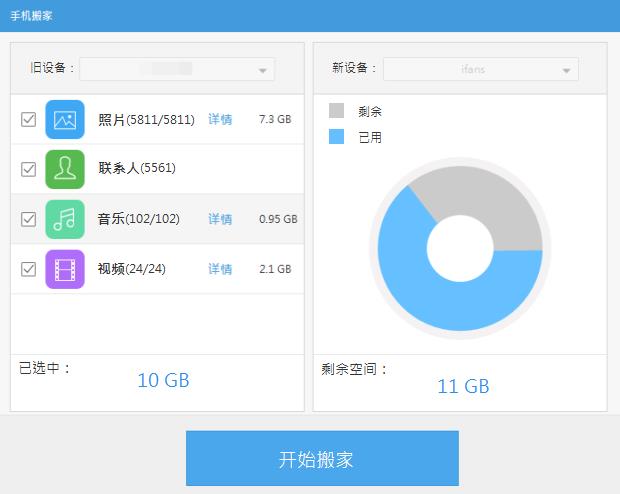Image resolution: width=620 pixels, height=494 pixels.
Task: Click the 开始搬家 start transfer button
Action: pyautogui.click(x=322, y=458)
